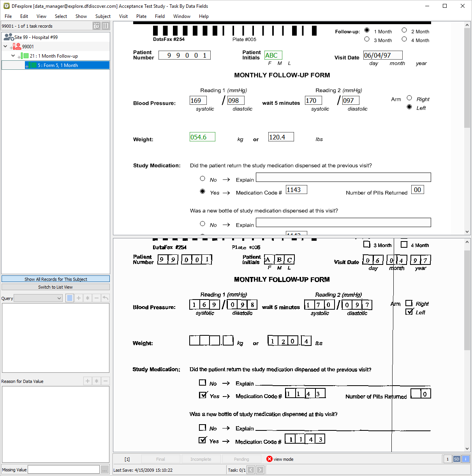The image size is (472, 476).
Task: Go to next task with right arrow
Action: point(260,470)
